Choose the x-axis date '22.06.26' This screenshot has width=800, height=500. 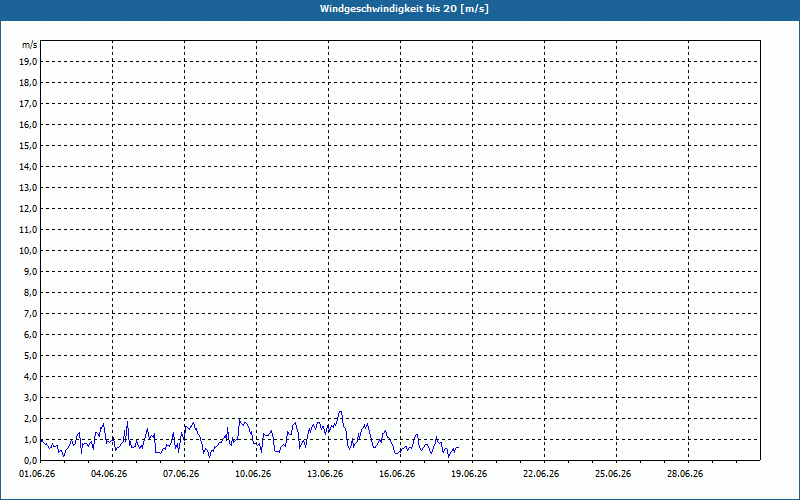tap(541, 474)
